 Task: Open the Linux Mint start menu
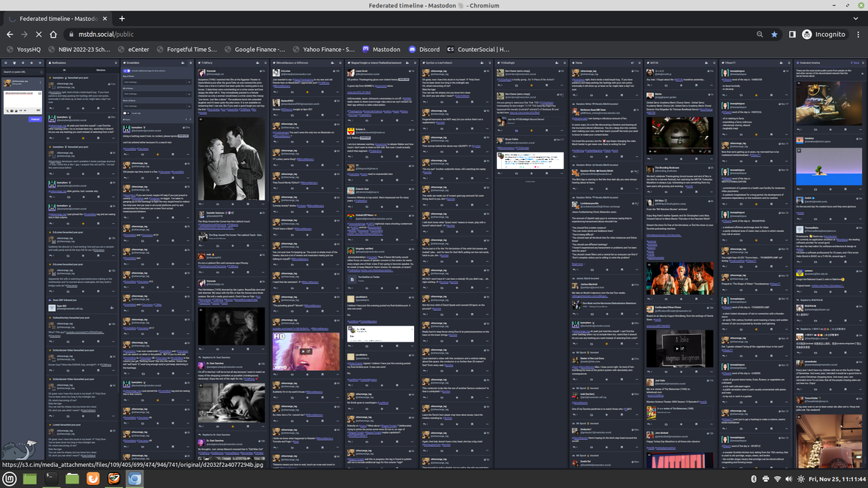10,479
